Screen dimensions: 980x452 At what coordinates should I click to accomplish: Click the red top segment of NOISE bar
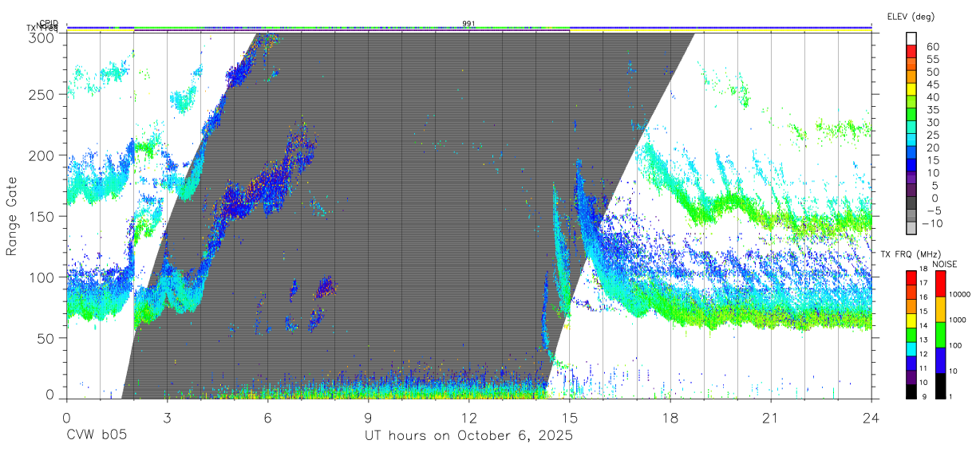[939, 284]
